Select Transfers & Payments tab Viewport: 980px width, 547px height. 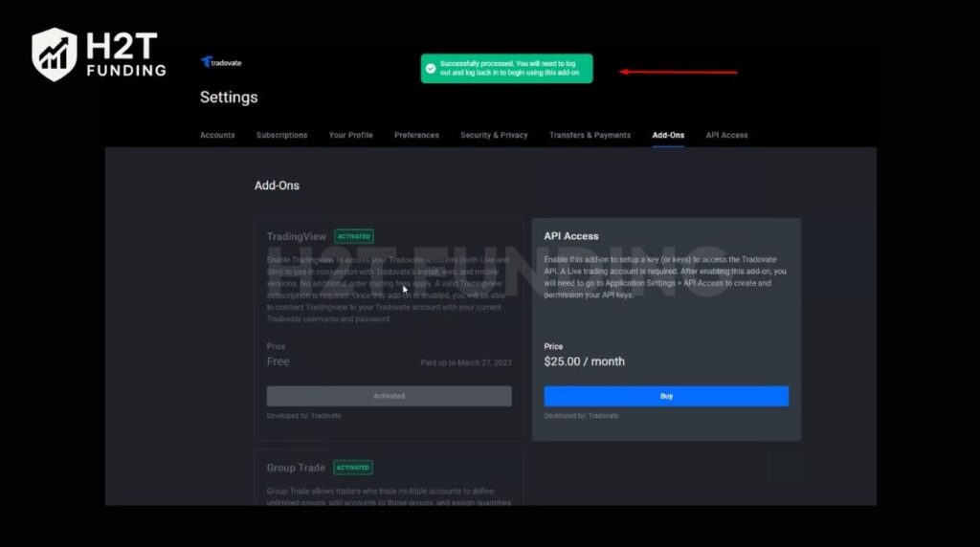point(590,135)
